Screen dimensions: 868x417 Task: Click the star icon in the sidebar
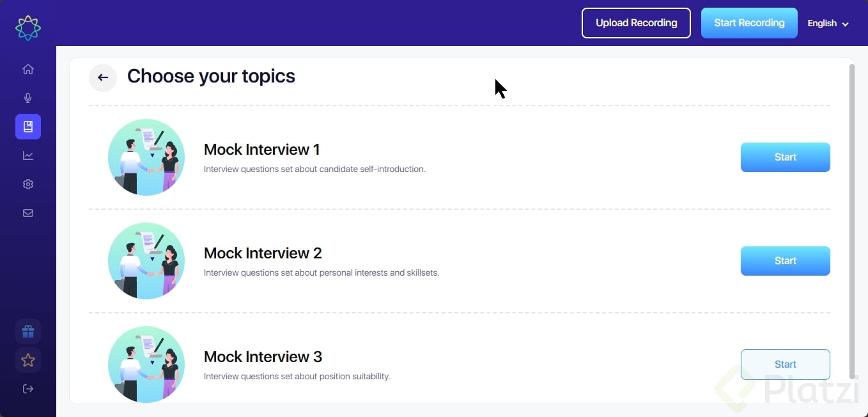tap(28, 360)
